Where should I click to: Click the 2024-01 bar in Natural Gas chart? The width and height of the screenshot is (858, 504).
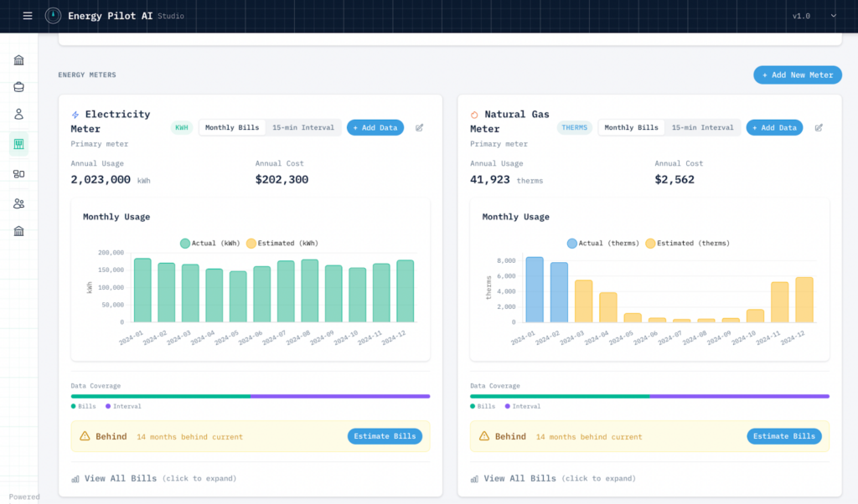535,290
